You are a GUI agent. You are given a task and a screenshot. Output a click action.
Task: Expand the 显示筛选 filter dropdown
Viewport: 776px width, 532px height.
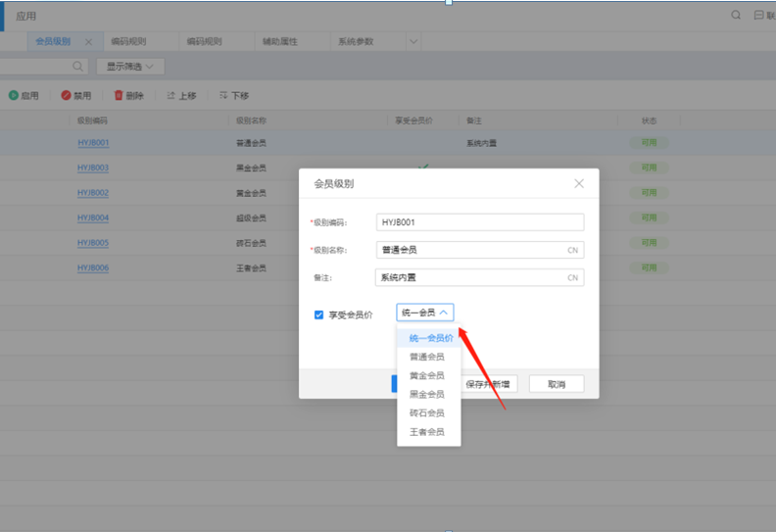(x=130, y=67)
